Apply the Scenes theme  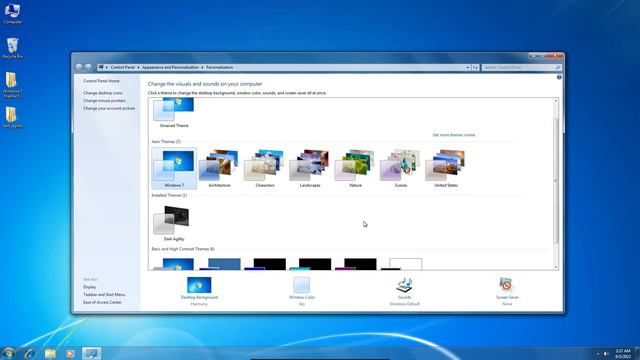tap(401, 168)
